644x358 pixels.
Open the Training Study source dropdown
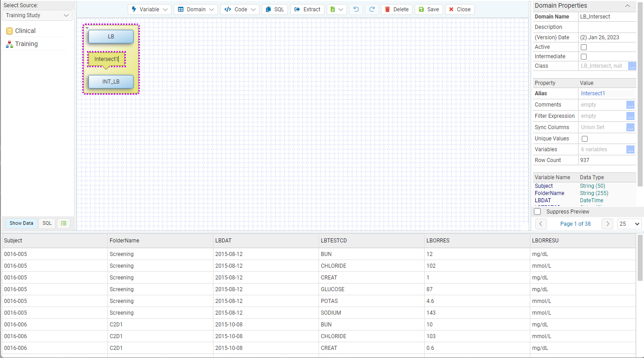[37, 15]
